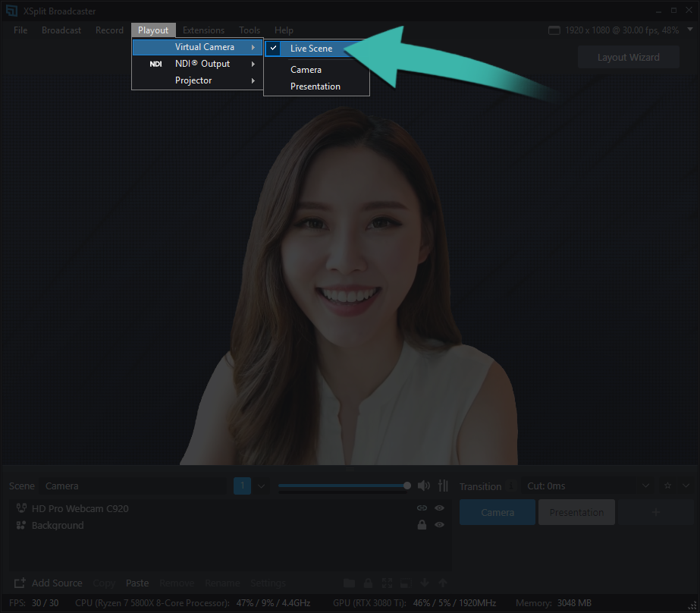Hide the HD Pro Webcam C920 source
Image resolution: width=700 pixels, height=613 pixels.
point(439,508)
